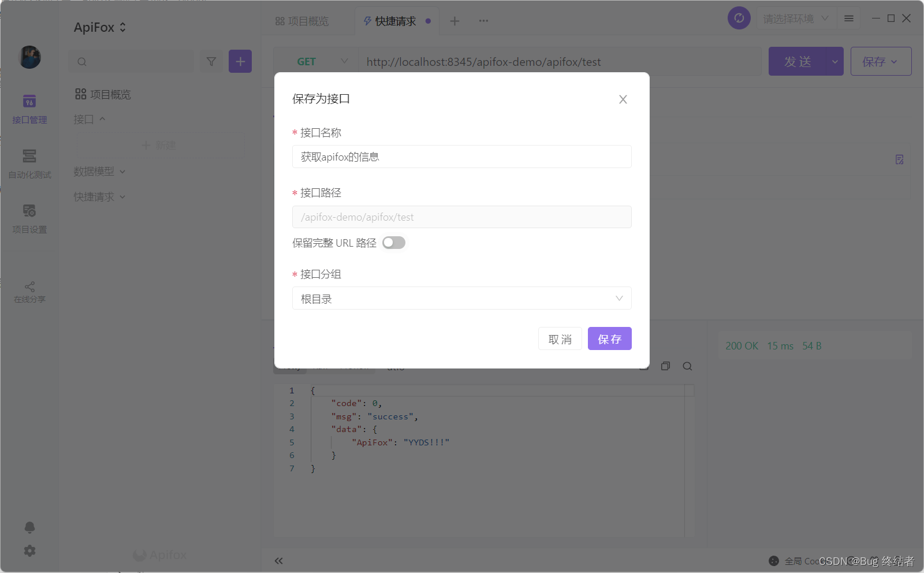
Task: Add a new tab with plus icon
Action: [x=454, y=21]
